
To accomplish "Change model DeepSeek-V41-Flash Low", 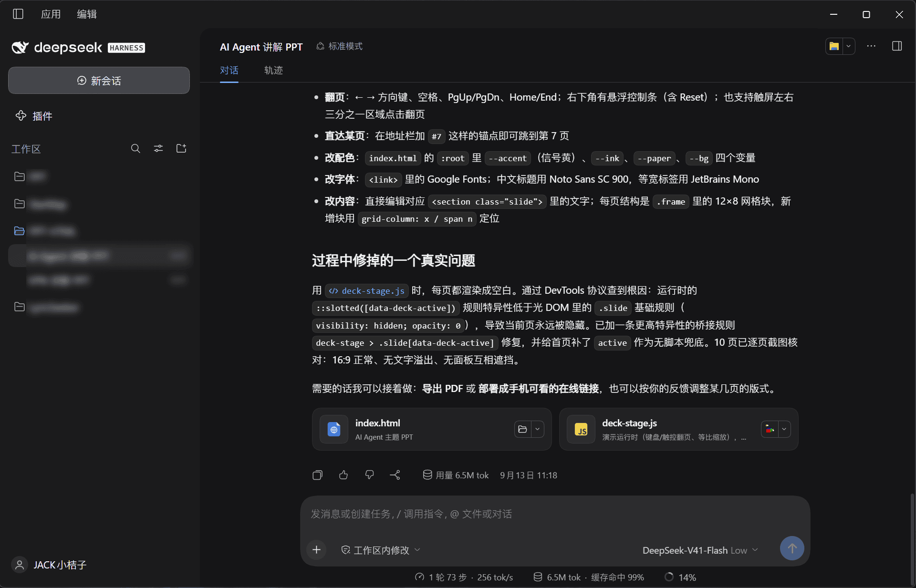I will pyautogui.click(x=700, y=550).
